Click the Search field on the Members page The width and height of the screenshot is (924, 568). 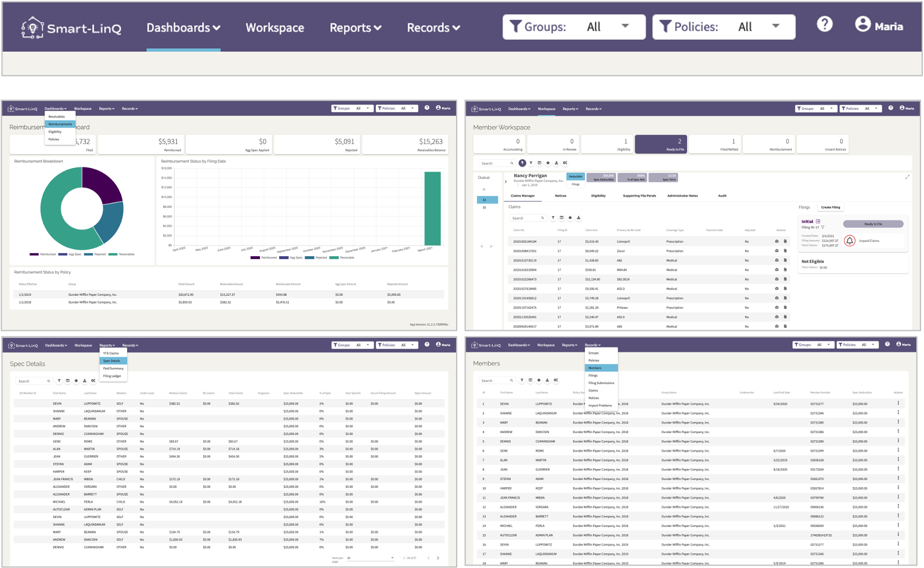(498, 380)
